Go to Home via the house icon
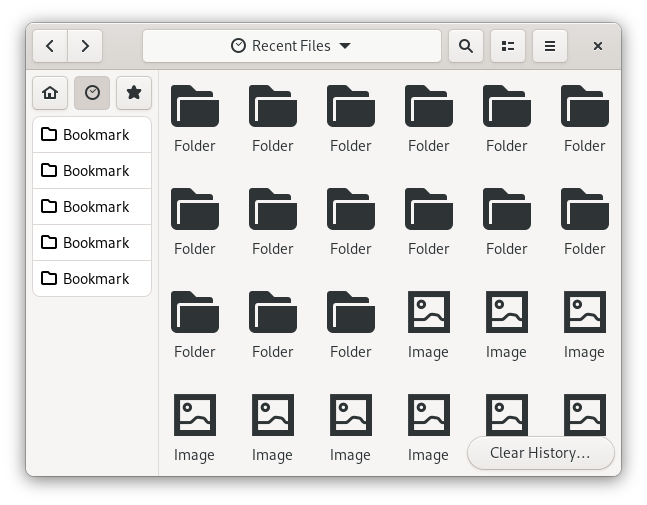This screenshot has height=505, width=647. click(x=50, y=93)
